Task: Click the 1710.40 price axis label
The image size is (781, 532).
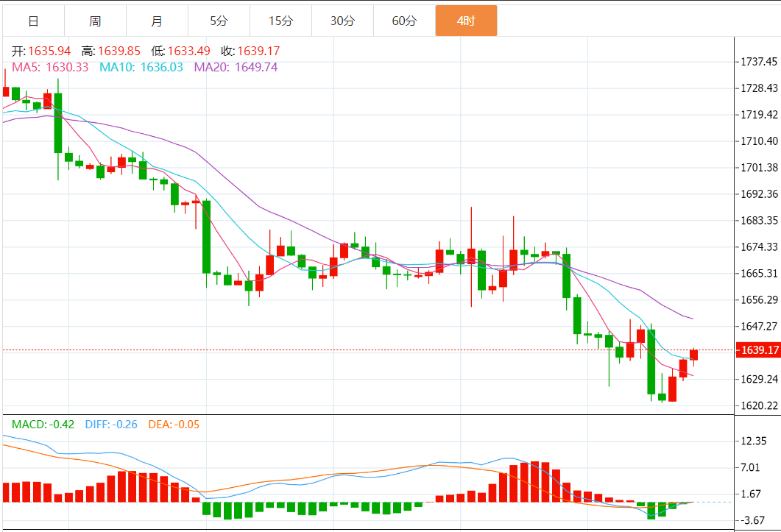Action: pyautogui.click(x=759, y=141)
